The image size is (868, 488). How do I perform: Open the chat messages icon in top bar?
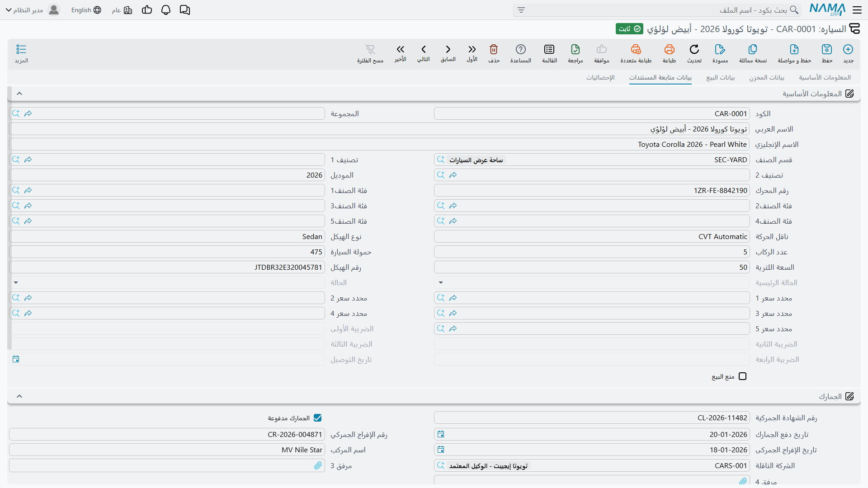(x=185, y=10)
